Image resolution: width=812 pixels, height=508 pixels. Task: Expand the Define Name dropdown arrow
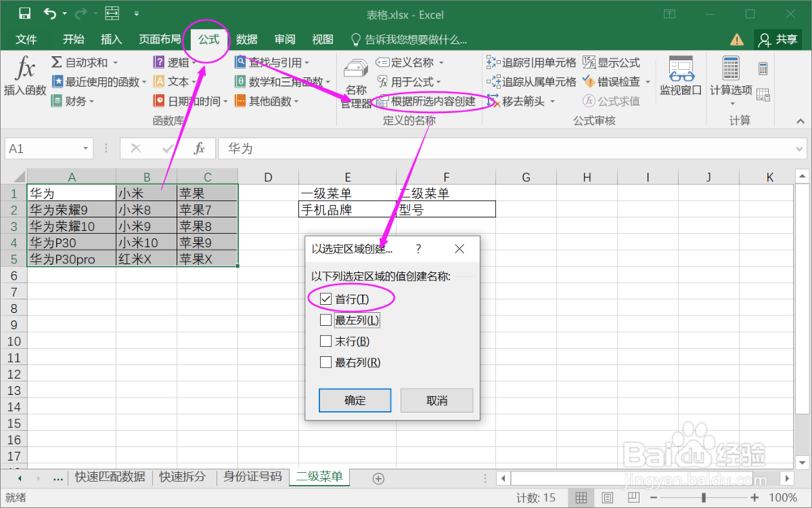[x=441, y=63]
